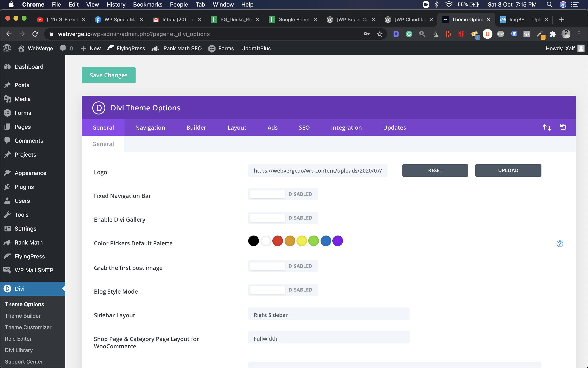588x368 pixels.
Task: Switch to the Builder tab
Action: click(x=196, y=128)
